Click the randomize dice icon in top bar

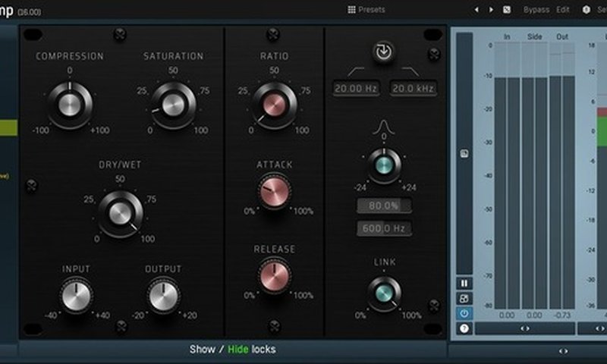(x=507, y=10)
